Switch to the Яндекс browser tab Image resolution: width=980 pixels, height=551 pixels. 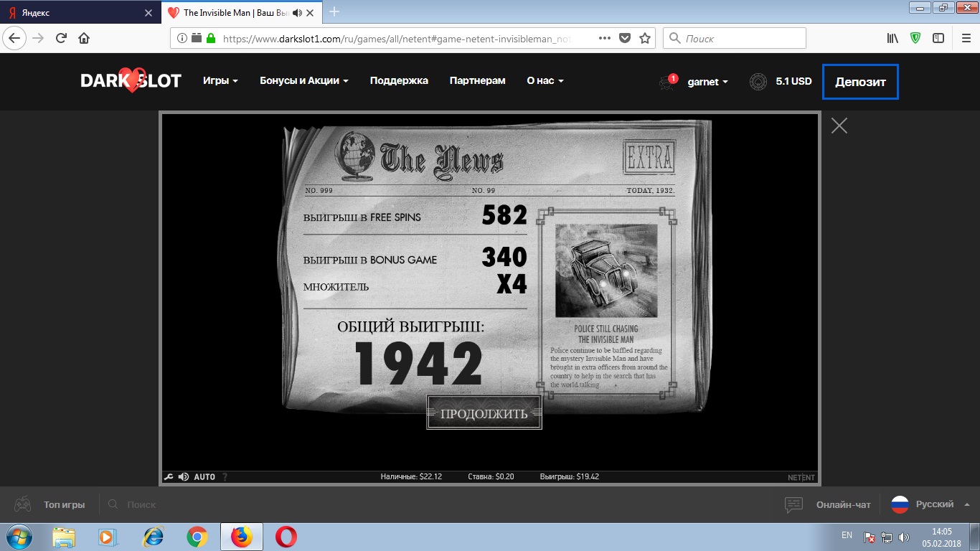coord(80,12)
